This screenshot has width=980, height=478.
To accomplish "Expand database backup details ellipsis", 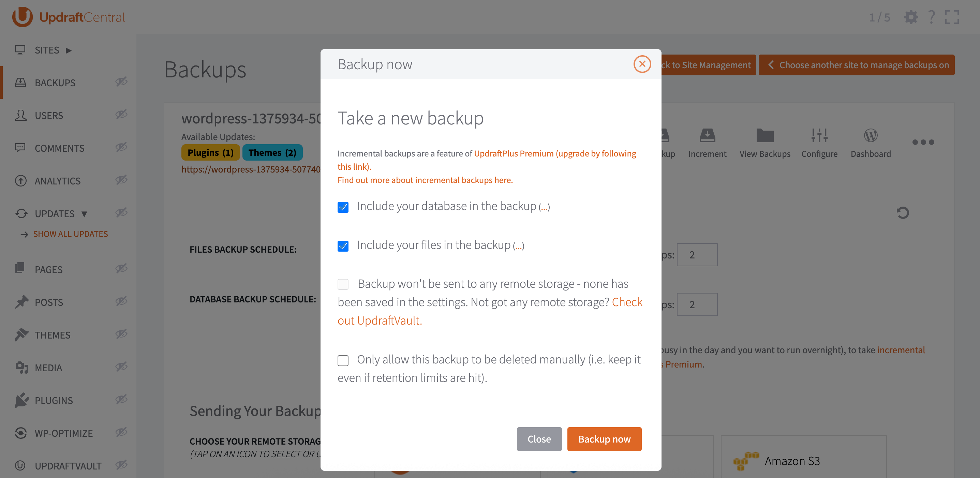I will click(544, 208).
